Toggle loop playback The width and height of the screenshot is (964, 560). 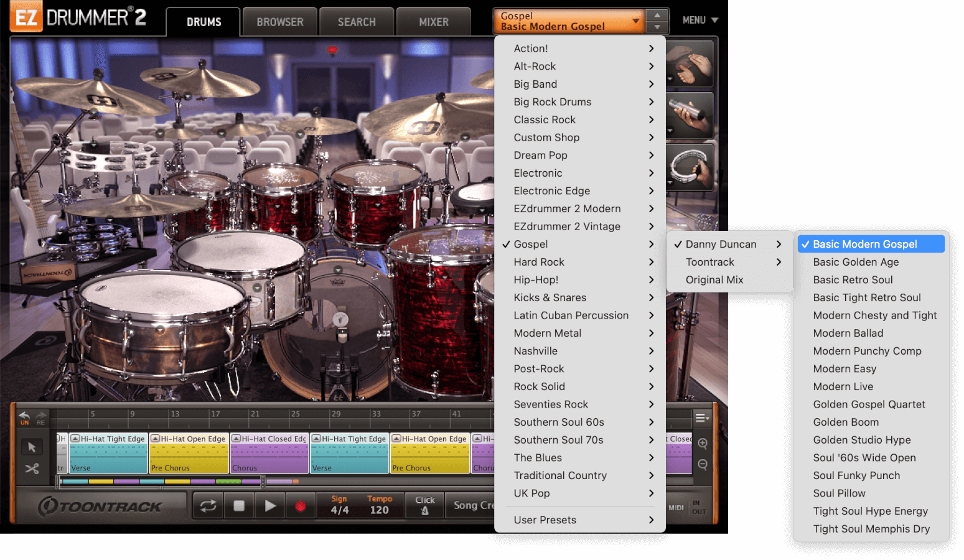[208, 506]
